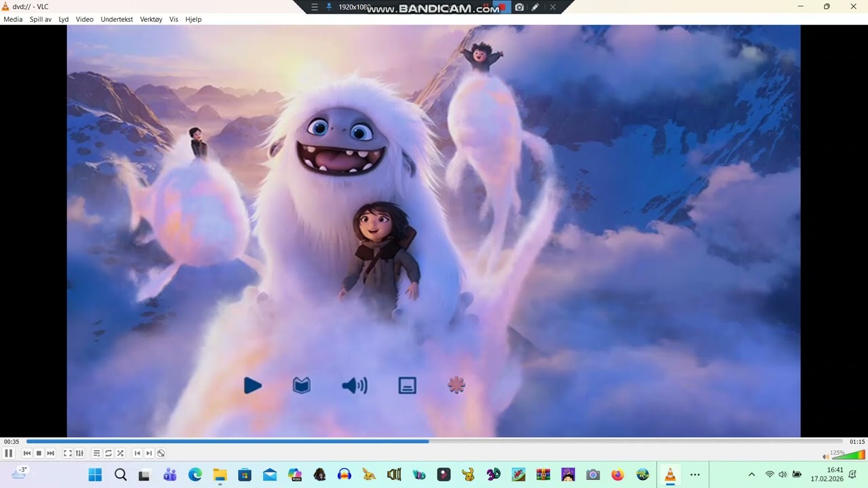The height and width of the screenshot is (488, 868).
Task: Open the Vis menu
Action: click(x=174, y=19)
